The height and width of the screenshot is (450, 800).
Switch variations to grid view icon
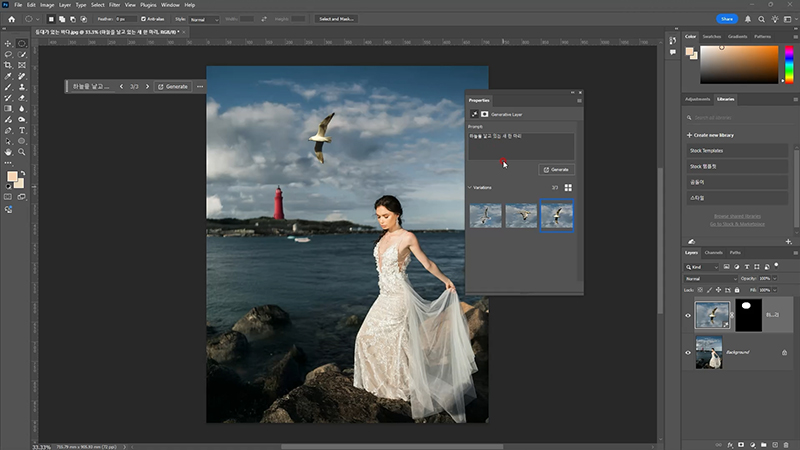(x=568, y=187)
